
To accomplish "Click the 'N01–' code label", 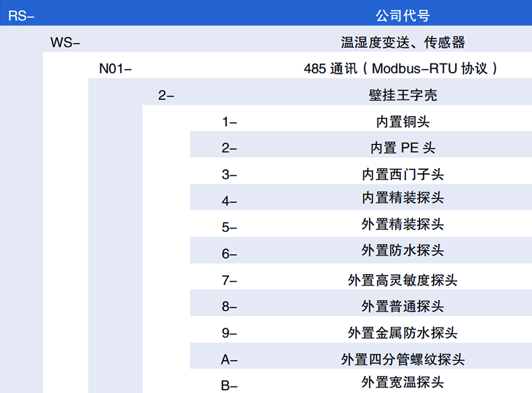I will [x=115, y=69].
